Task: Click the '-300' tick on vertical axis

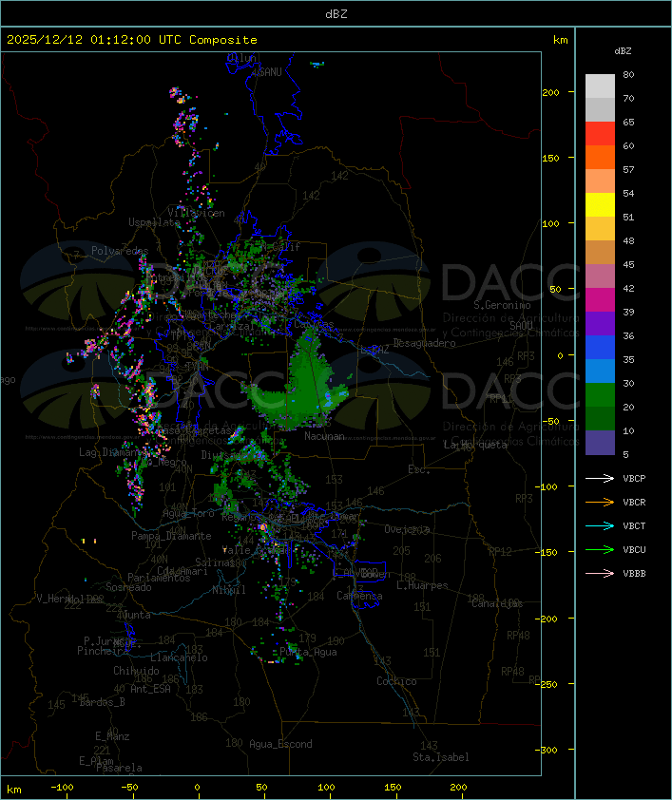Action: tap(548, 750)
